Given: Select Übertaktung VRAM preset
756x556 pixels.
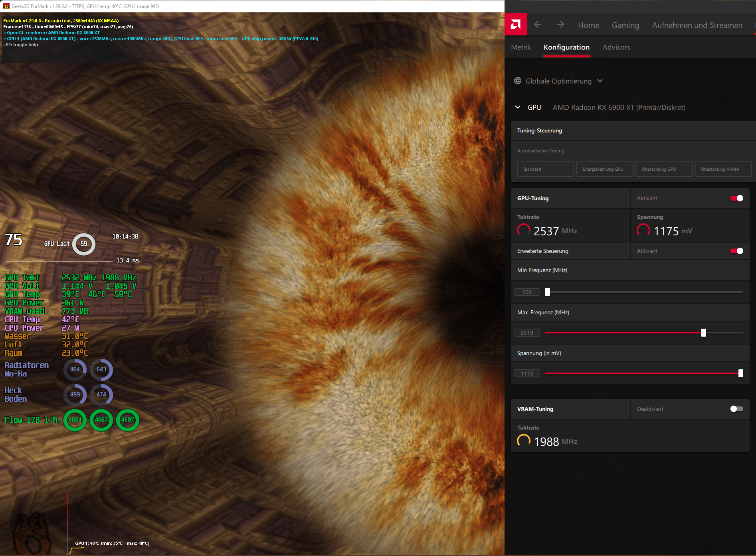Looking at the screenshot, I should coord(723,169).
